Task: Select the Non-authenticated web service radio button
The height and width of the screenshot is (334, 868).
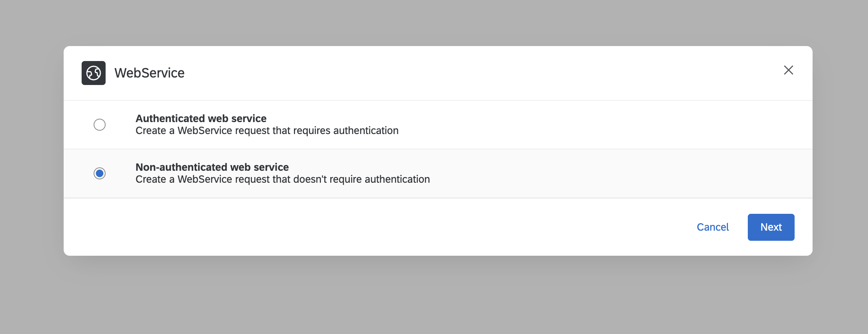Action: (100, 173)
